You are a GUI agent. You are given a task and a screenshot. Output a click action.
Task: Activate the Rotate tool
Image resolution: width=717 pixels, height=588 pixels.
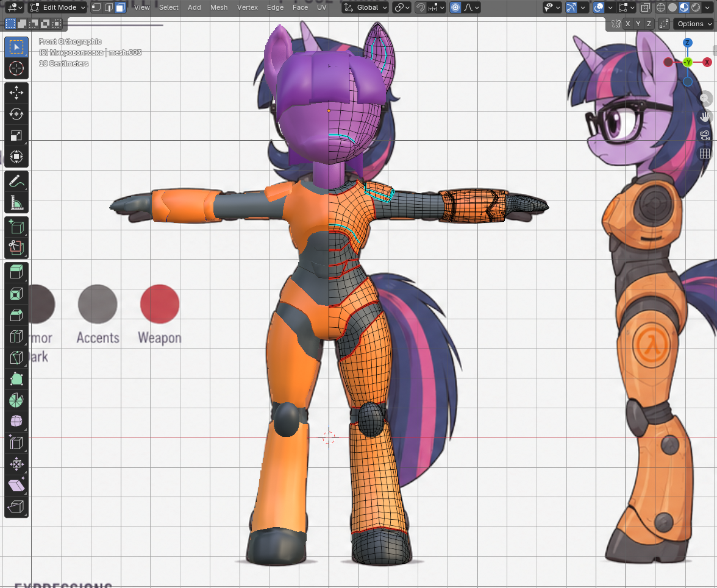coord(16,114)
